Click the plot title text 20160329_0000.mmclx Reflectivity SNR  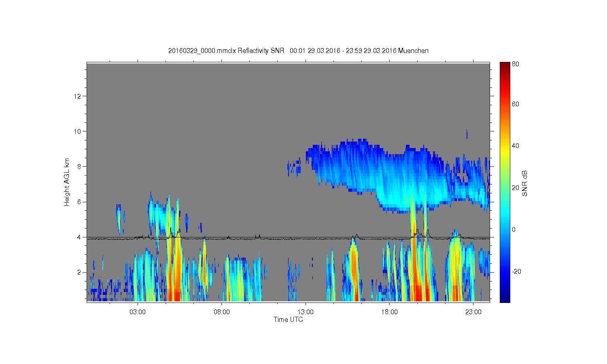point(227,51)
